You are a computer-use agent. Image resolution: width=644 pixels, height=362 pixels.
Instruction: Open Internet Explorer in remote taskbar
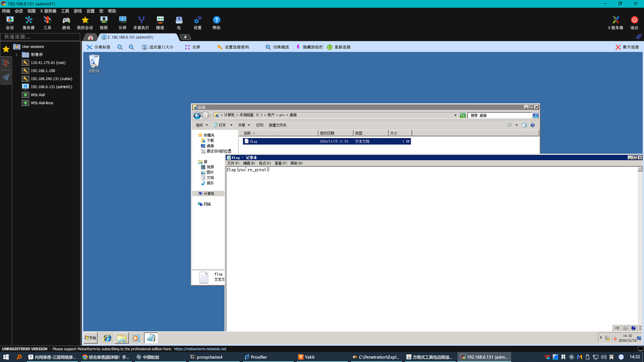[107, 338]
